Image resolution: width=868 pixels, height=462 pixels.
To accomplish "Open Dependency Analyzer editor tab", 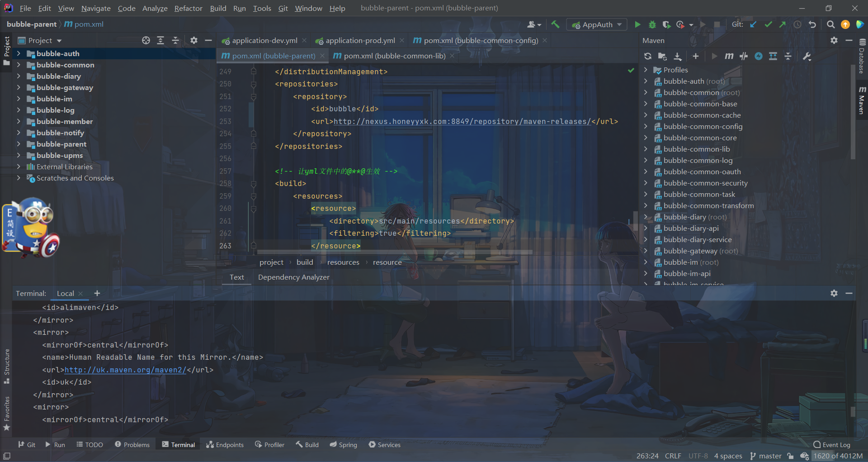I will (293, 277).
